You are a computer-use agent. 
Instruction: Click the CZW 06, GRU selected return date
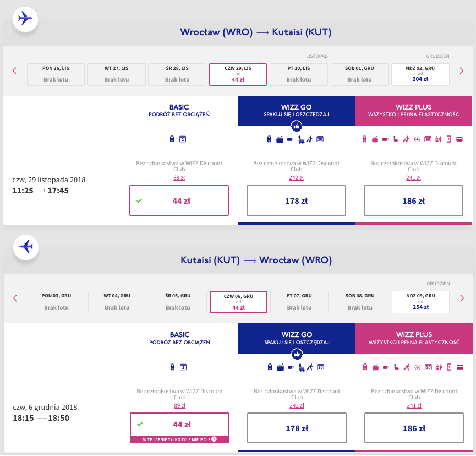point(239,302)
